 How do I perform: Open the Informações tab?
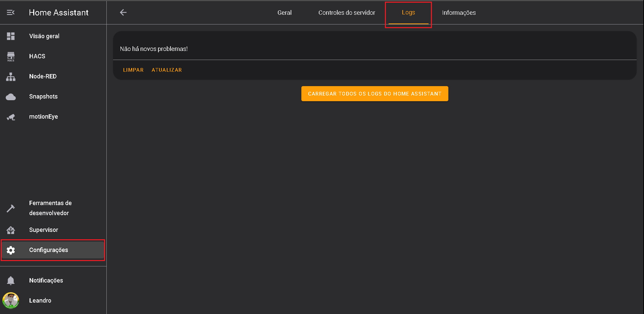coord(459,13)
